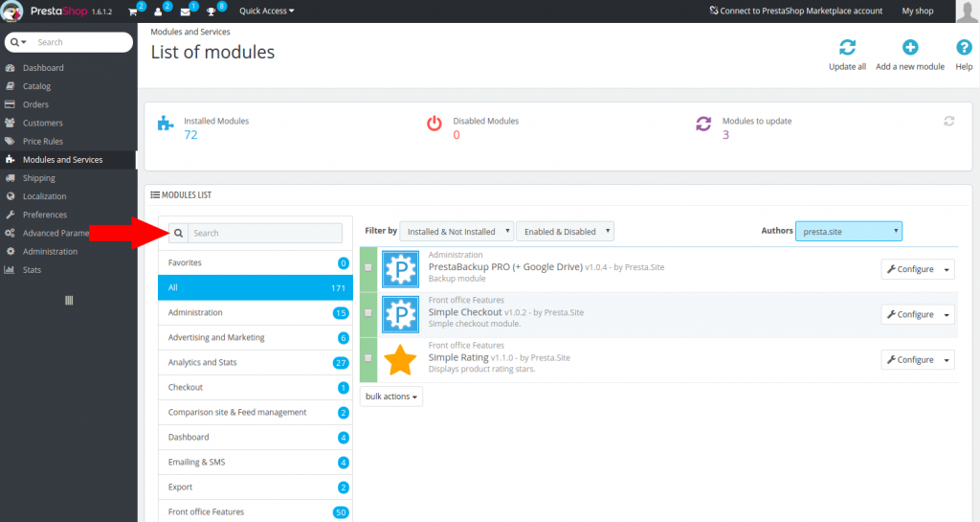Select Advertising and Marketing category
The image size is (980, 522).
pos(256,337)
